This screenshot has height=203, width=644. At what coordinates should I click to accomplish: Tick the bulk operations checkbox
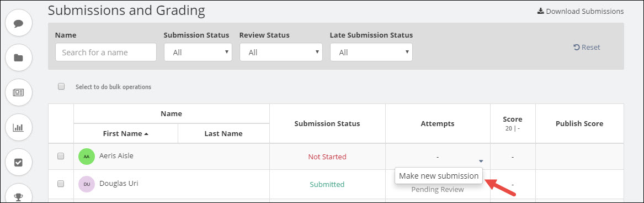coord(61,86)
